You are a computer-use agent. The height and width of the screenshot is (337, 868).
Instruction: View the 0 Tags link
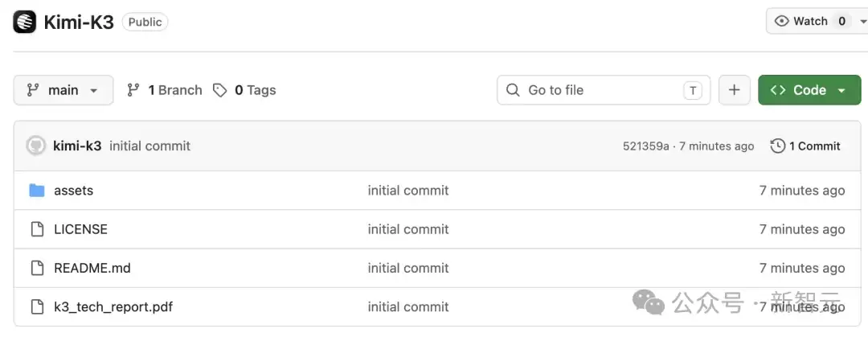[244, 90]
